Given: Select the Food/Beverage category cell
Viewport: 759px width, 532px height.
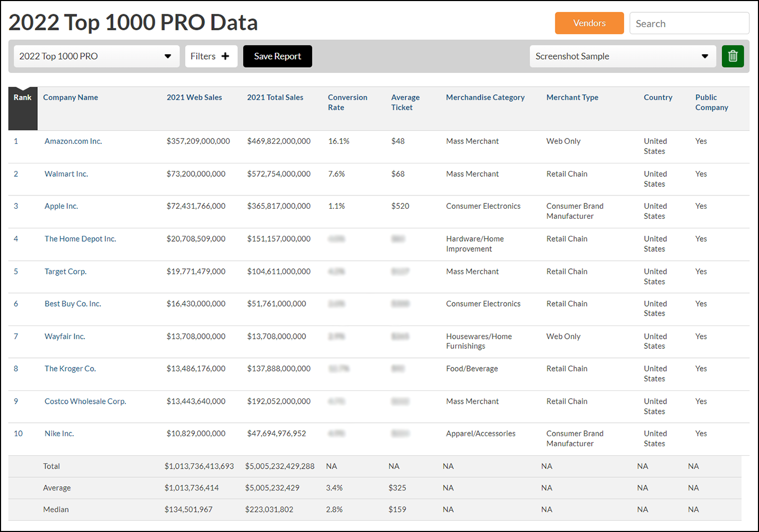Looking at the screenshot, I should (x=472, y=369).
